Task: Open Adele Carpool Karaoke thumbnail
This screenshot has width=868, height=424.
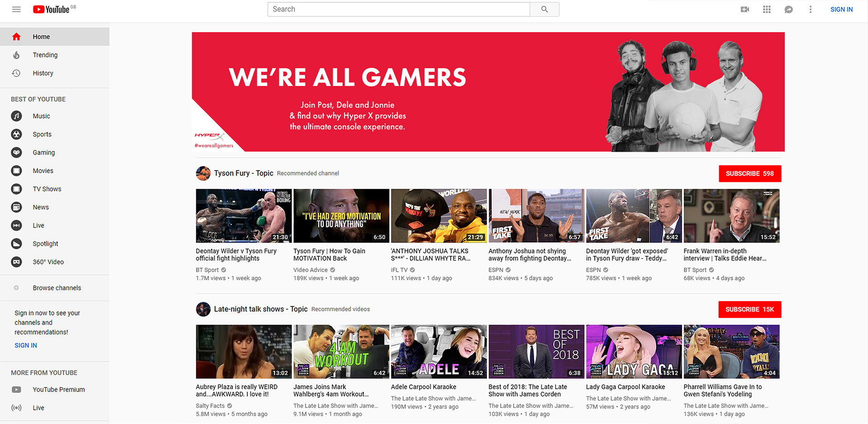Action: click(x=439, y=352)
